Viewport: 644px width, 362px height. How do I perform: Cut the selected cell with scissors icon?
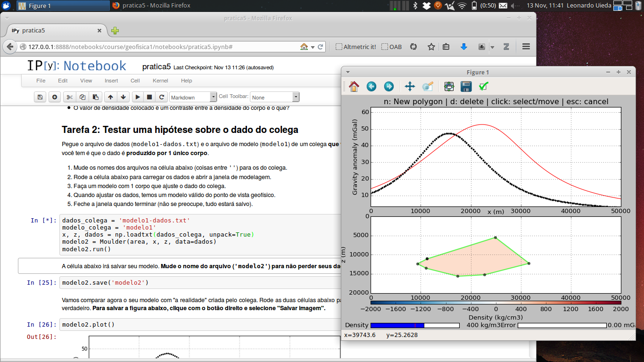69,97
